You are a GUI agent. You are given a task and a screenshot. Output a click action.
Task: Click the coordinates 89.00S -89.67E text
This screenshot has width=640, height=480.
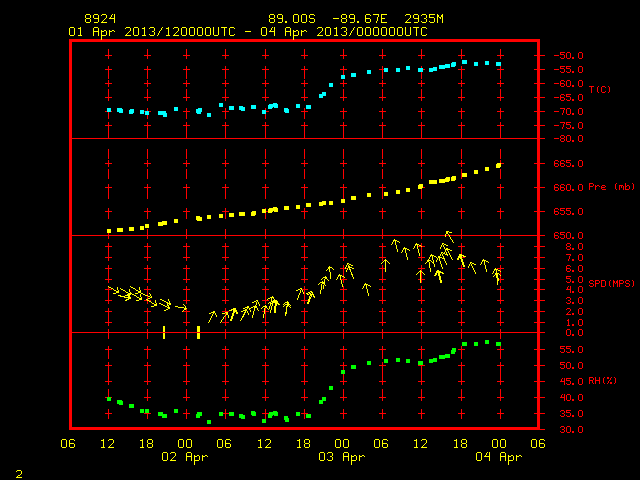click(x=328, y=19)
